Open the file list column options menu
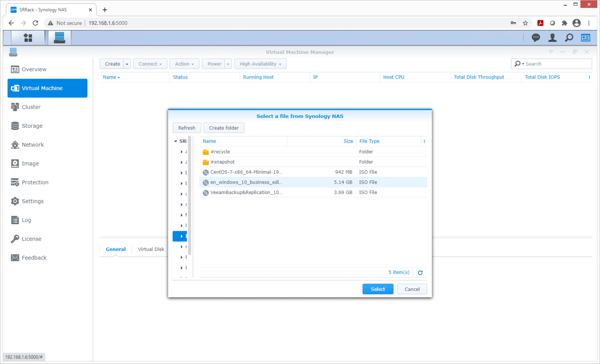Image resolution: width=600 pixels, height=364 pixels. point(424,141)
